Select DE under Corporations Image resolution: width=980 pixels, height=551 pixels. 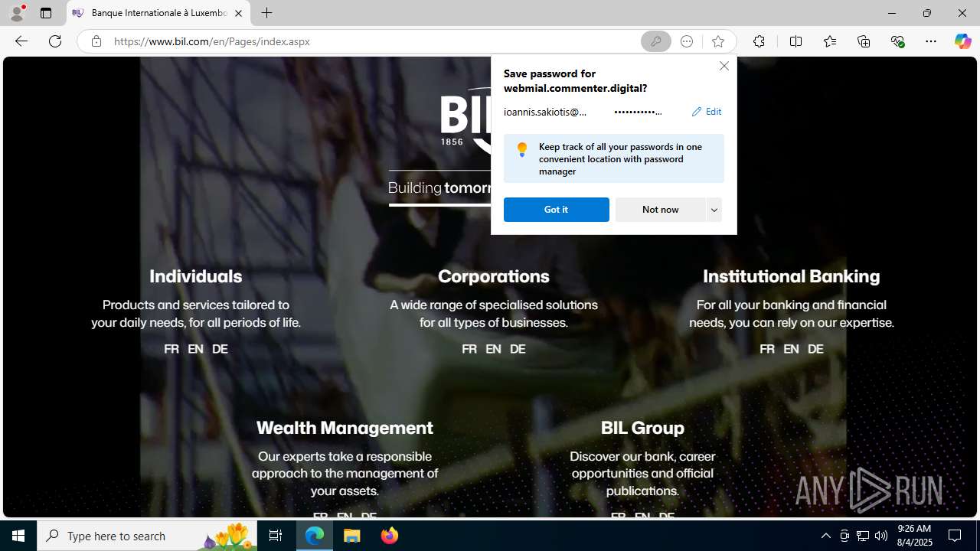click(x=518, y=349)
